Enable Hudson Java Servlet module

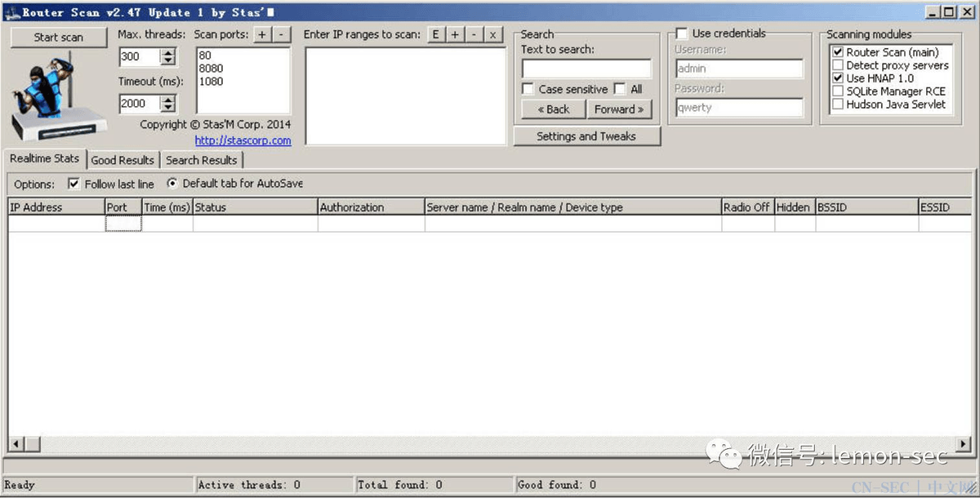837,104
